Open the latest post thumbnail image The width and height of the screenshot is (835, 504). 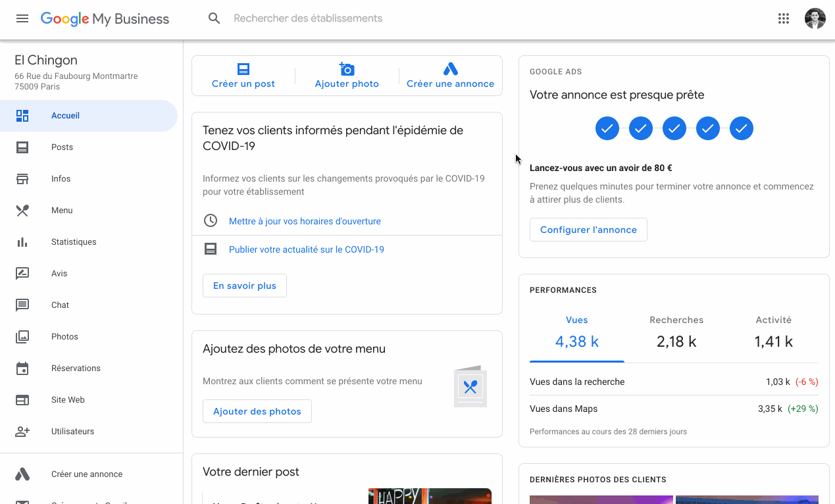click(430, 496)
